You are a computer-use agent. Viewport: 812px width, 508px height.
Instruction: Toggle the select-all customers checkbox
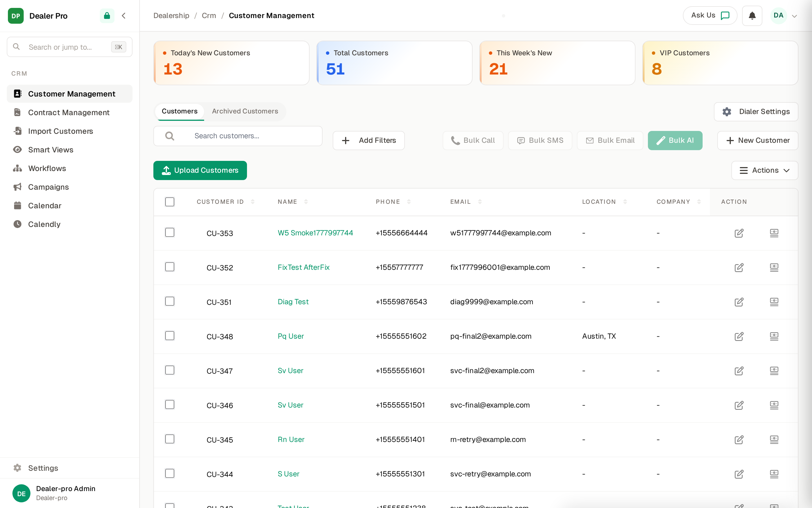click(170, 202)
